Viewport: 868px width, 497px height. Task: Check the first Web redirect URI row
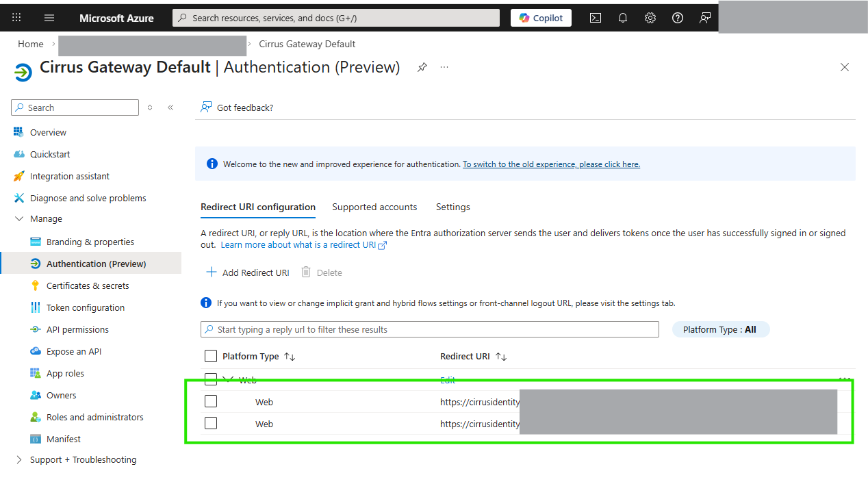(211, 401)
